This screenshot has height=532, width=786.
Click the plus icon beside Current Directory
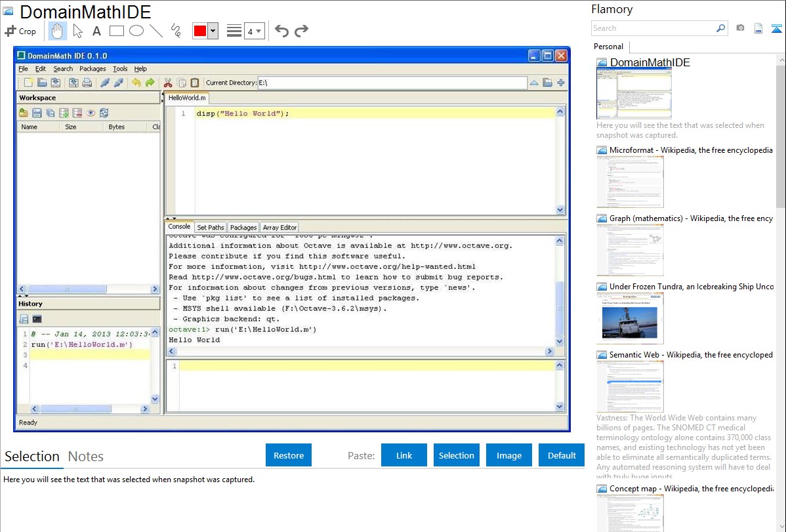coord(561,83)
